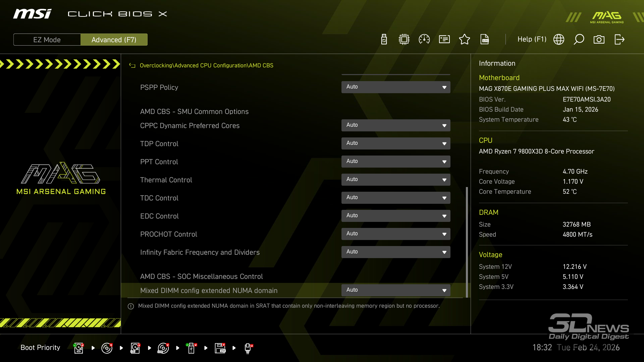Click the globe language icon
This screenshot has height=362, width=644.
pyautogui.click(x=559, y=40)
